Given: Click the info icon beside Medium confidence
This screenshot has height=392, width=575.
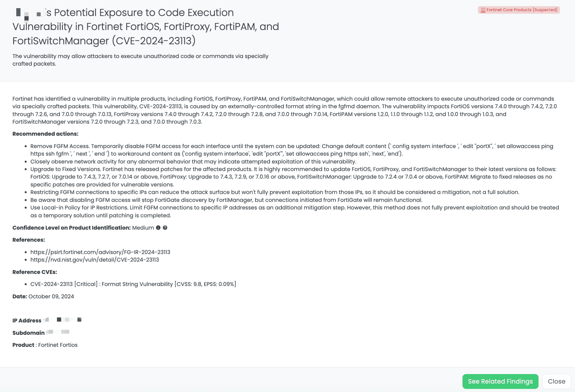Looking at the screenshot, I should [158, 228].
